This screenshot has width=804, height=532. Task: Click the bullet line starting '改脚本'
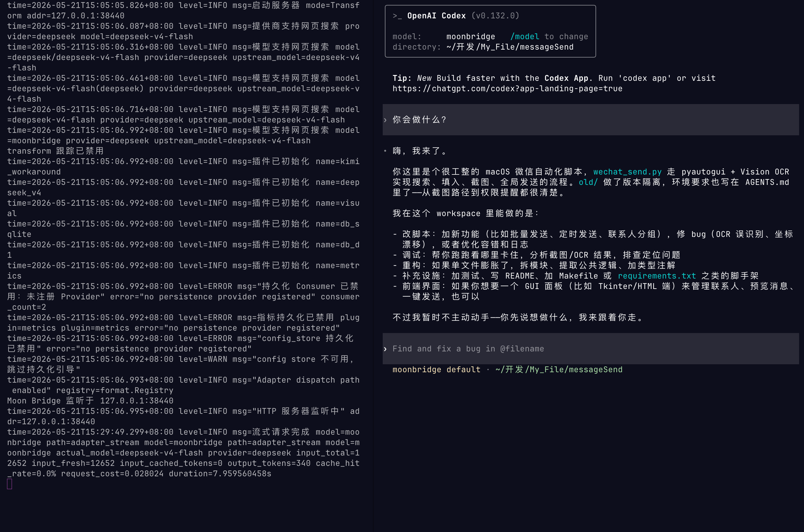point(593,239)
